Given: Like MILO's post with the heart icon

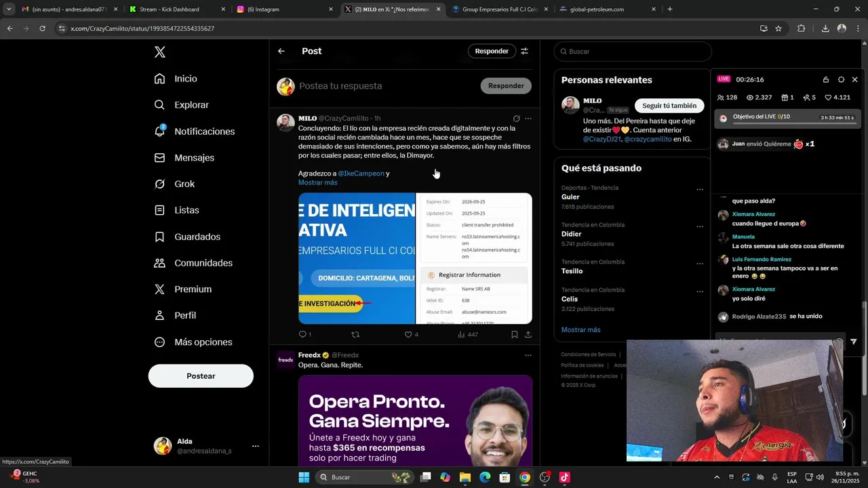Looking at the screenshot, I should [408, 334].
